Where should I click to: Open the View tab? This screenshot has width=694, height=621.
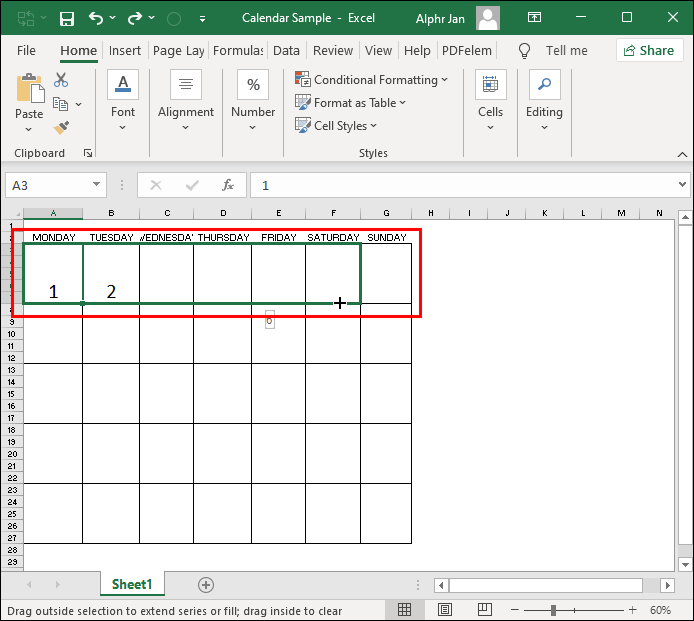[x=378, y=50]
